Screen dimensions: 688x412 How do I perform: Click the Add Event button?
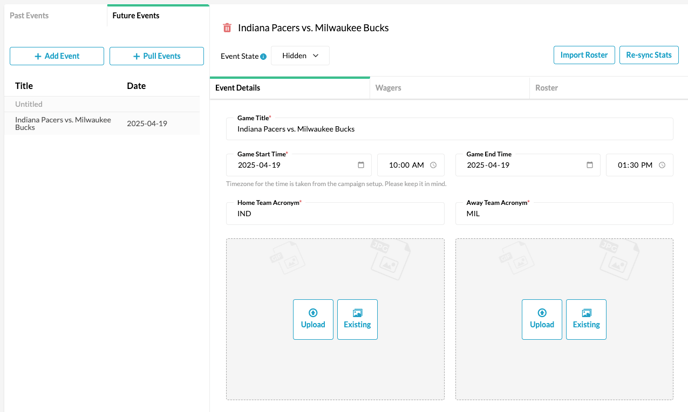pyautogui.click(x=57, y=56)
